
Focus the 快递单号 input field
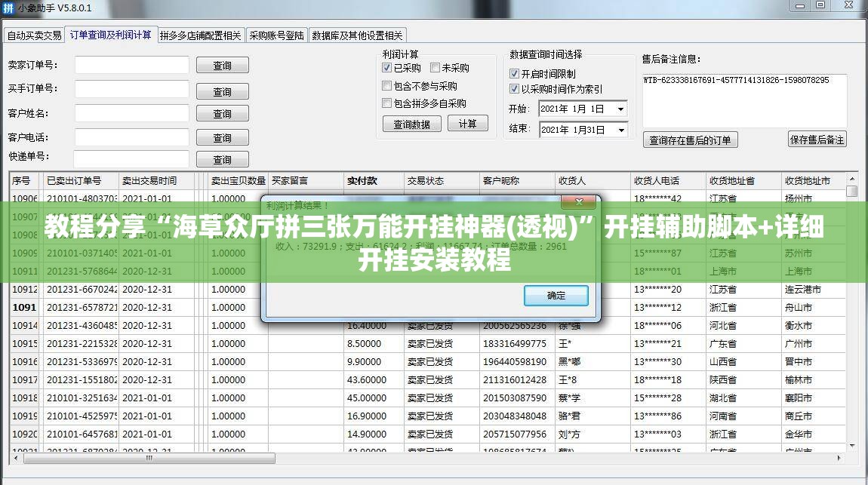[131, 159]
